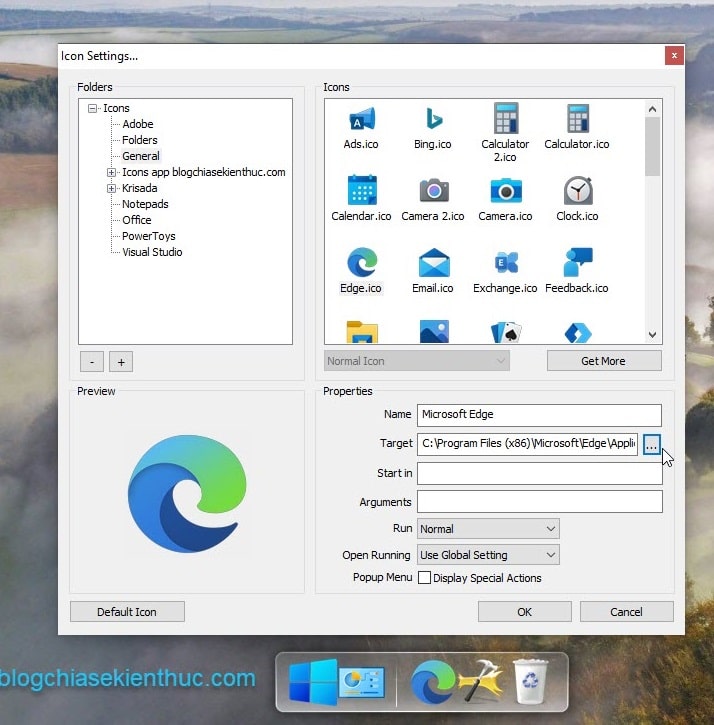Click the icons list scroll down arrow
Screen dimensions: 714x725
[x=652, y=335]
